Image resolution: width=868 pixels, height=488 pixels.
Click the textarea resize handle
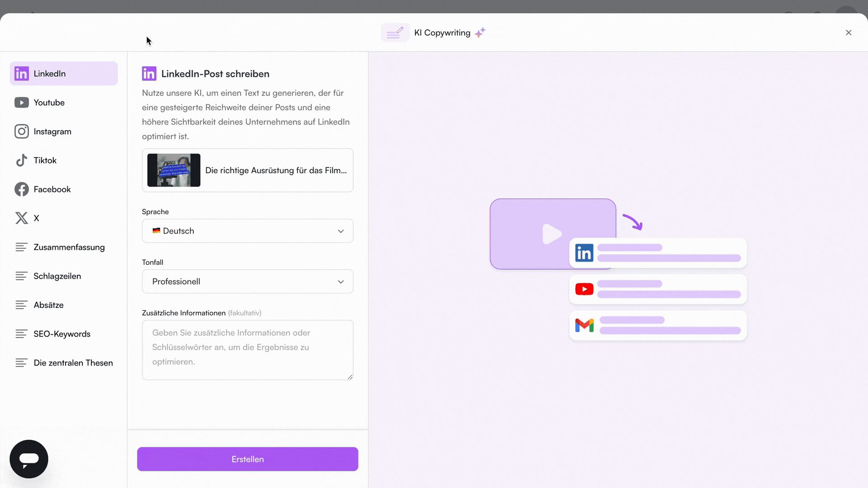tap(350, 376)
